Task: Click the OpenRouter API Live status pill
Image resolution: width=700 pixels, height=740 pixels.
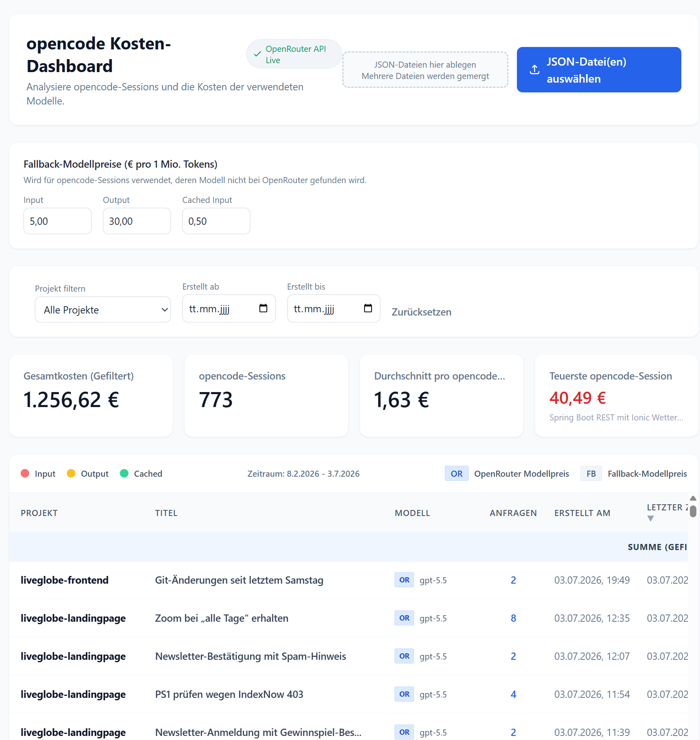Action: pos(294,54)
